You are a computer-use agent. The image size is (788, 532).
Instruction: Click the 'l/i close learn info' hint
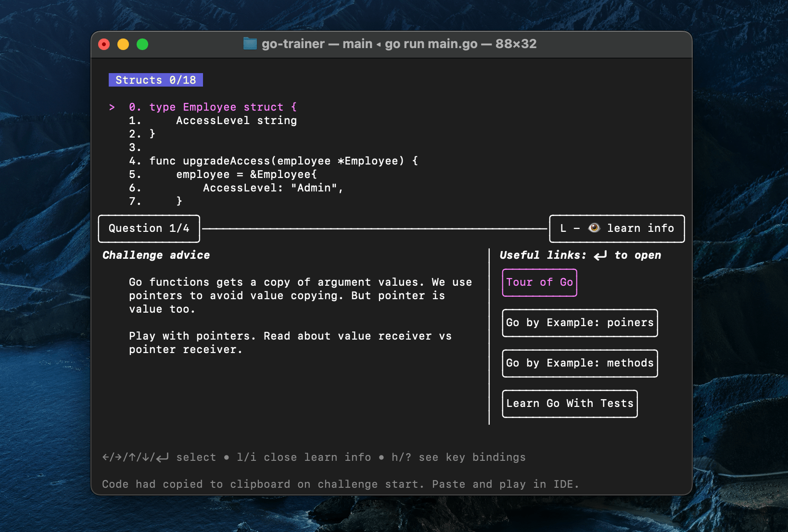coord(304,457)
